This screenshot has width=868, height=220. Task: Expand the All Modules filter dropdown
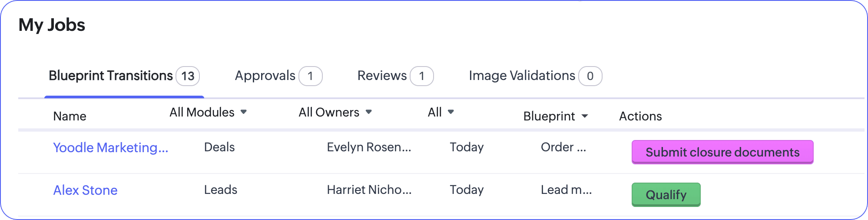(208, 112)
